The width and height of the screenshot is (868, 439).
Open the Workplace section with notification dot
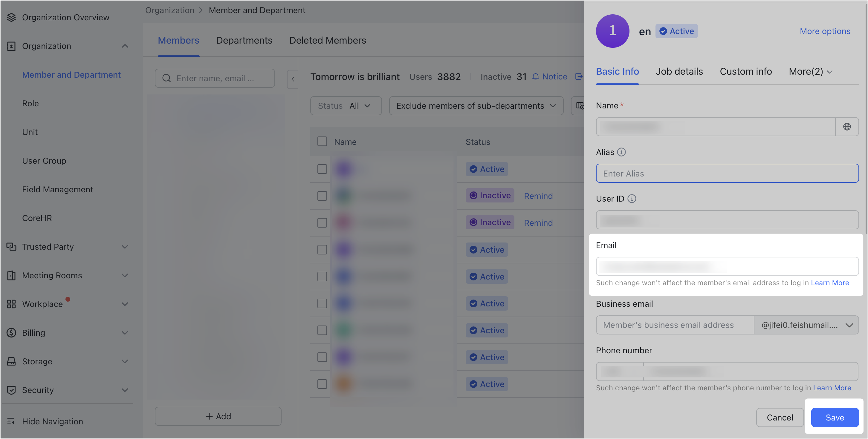[42, 304]
